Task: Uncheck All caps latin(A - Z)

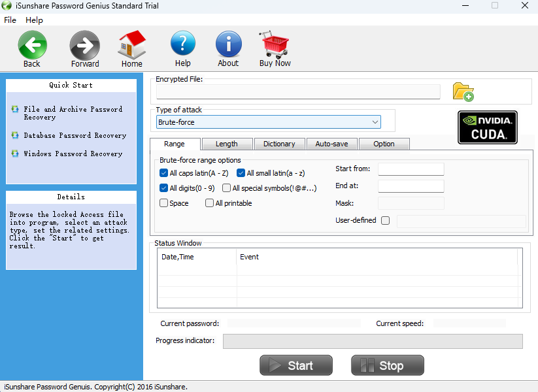Action: [x=163, y=173]
